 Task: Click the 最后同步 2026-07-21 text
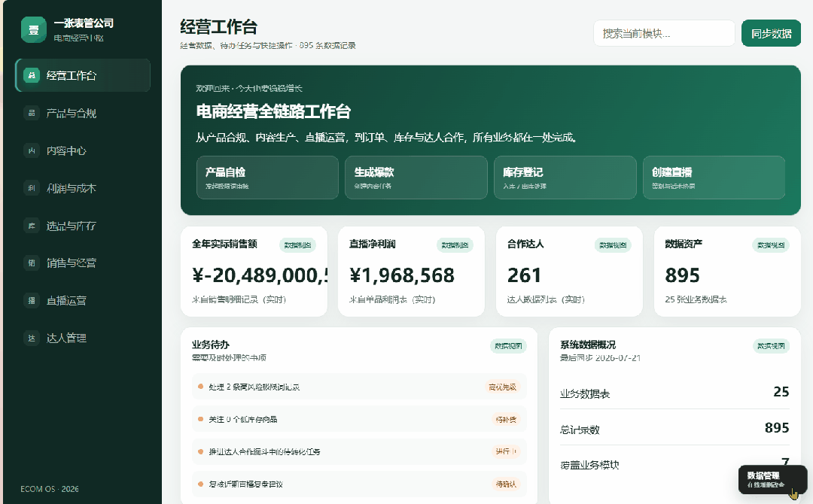point(601,358)
